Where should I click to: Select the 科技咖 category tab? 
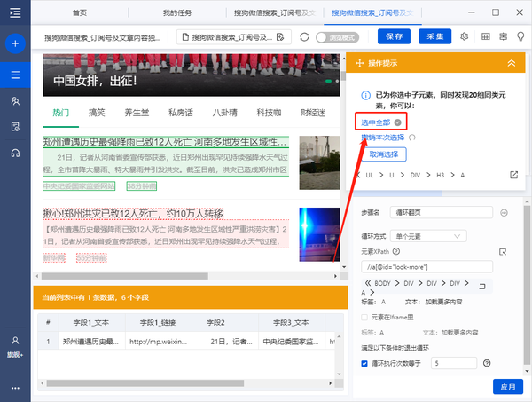[x=269, y=113]
